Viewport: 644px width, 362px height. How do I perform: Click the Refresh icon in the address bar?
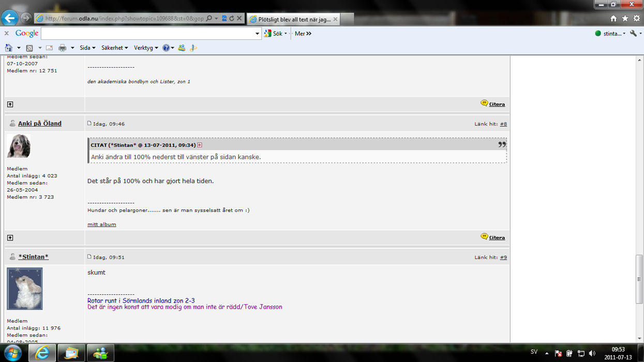point(232,19)
